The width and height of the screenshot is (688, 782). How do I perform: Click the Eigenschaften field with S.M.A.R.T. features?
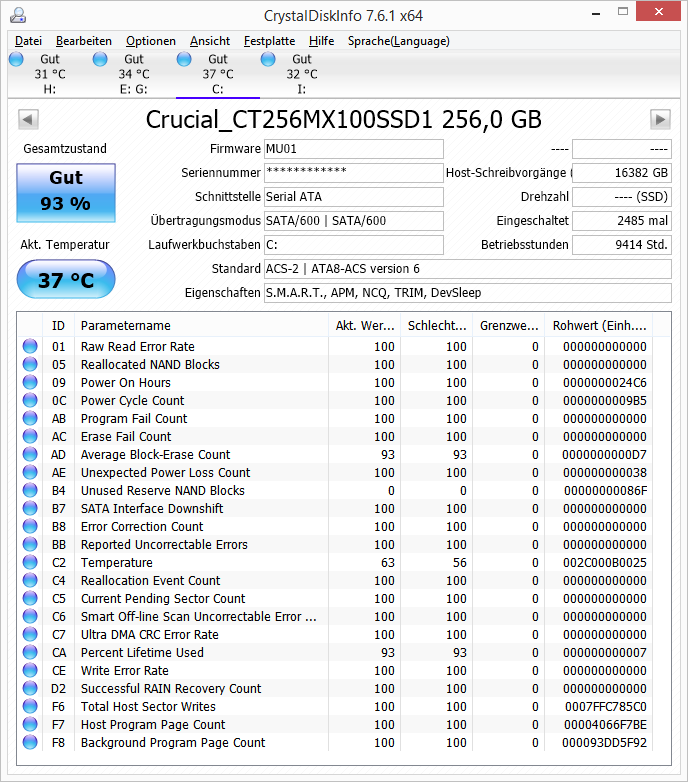click(x=468, y=292)
